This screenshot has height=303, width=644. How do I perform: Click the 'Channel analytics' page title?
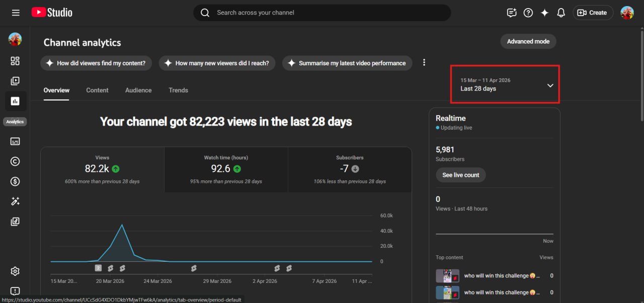[83, 43]
